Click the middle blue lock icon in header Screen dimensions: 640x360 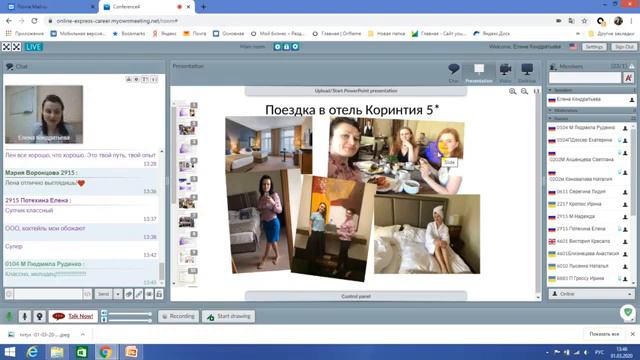pyautogui.click(x=287, y=47)
